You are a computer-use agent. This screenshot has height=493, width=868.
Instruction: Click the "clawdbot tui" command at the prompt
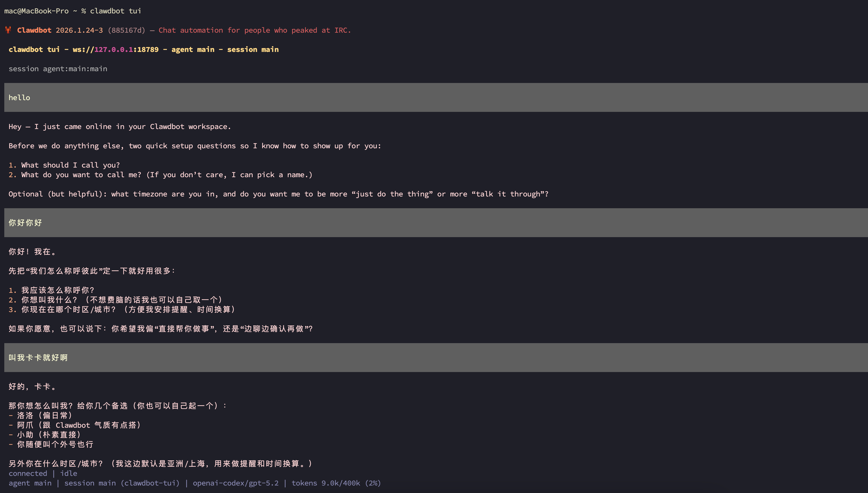[115, 11]
